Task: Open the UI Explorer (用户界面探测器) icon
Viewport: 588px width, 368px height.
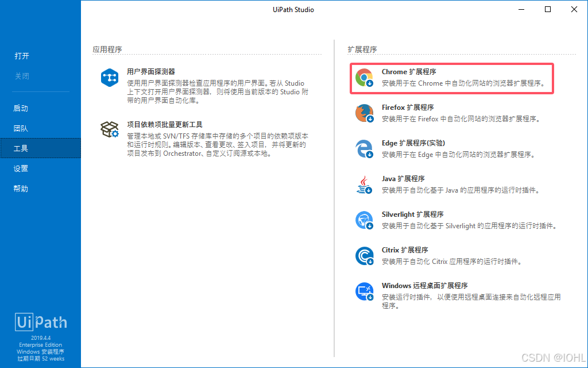Action: pos(110,78)
